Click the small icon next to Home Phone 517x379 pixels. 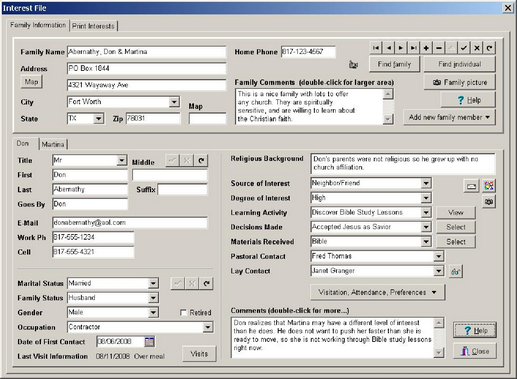pyautogui.click(x=353, y=64)
